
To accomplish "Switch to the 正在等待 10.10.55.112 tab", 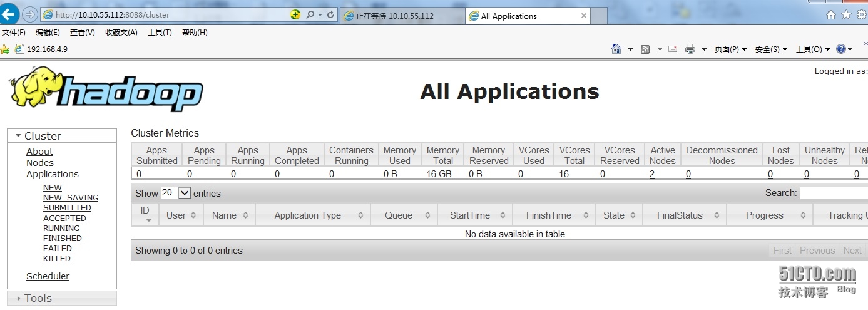I will [x=403, y=16].
